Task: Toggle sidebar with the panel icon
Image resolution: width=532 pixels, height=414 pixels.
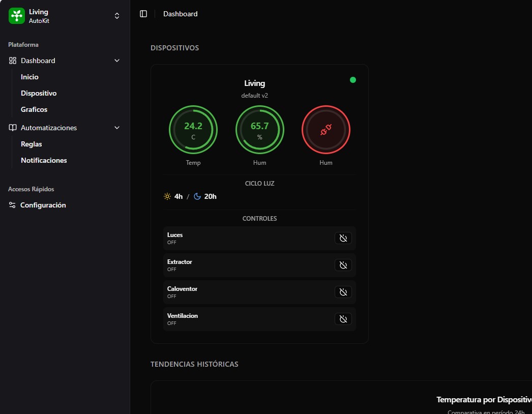Action: tap(143, 14)
